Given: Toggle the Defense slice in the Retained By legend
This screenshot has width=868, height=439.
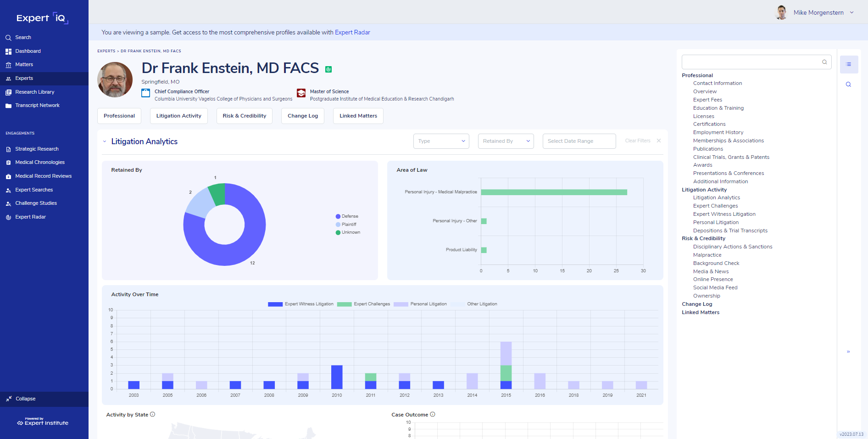Looking at the screenshot, I should pos(347,216).
